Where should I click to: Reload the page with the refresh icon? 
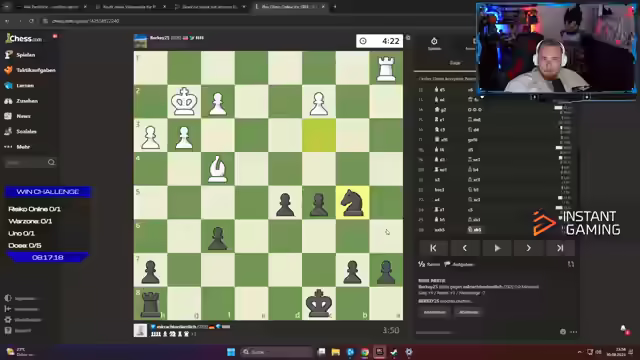31,21
